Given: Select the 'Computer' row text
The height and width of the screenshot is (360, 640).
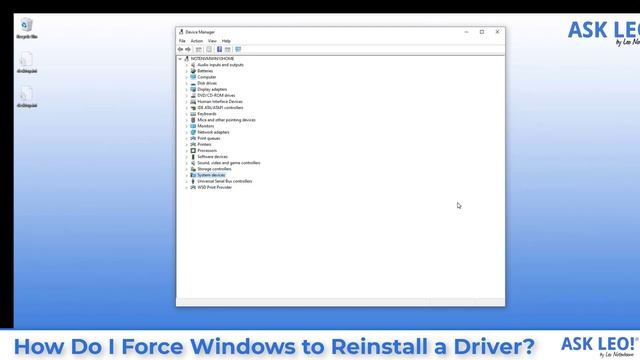Looking at the screenshot, I should [x=207, y=77].
